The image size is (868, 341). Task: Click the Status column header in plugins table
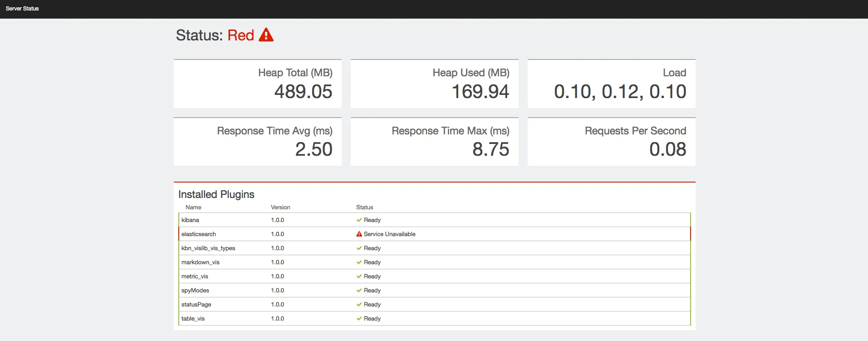click(365, 208)
